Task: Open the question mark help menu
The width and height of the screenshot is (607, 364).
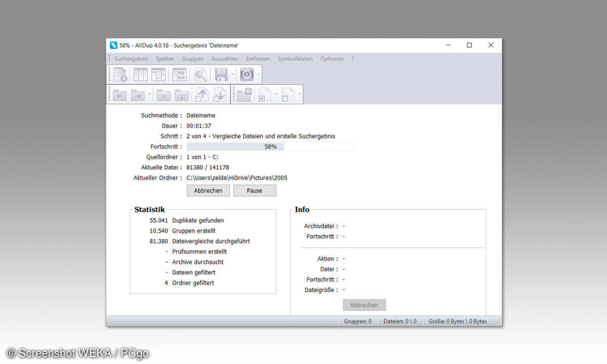Action: [353, 59]
